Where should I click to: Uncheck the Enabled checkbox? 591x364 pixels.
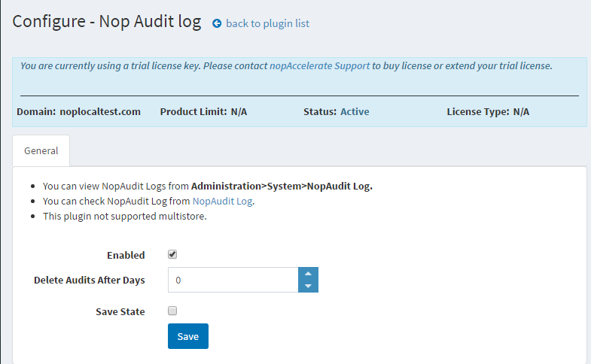tap(172, 254)
